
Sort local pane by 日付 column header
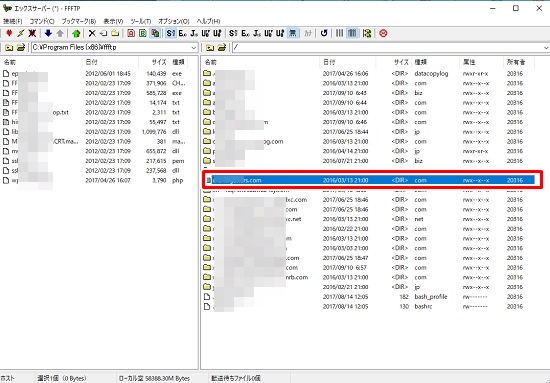[110, 62]
